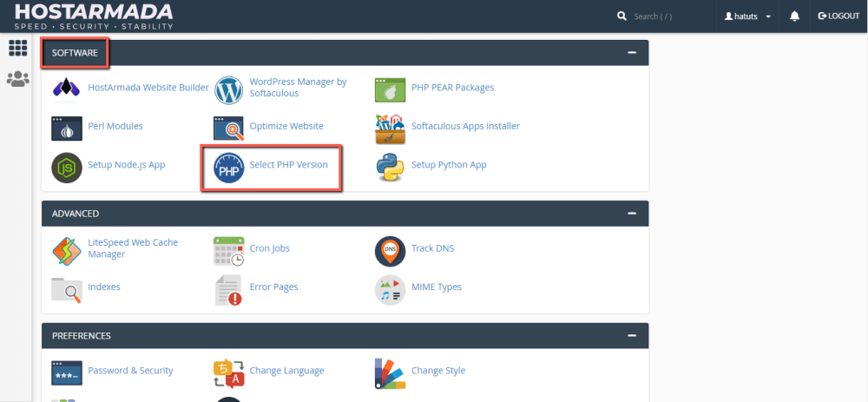Click the WordPress Manager logo icon
Viewport: 868px width, 402px height.
click(228, 90)
